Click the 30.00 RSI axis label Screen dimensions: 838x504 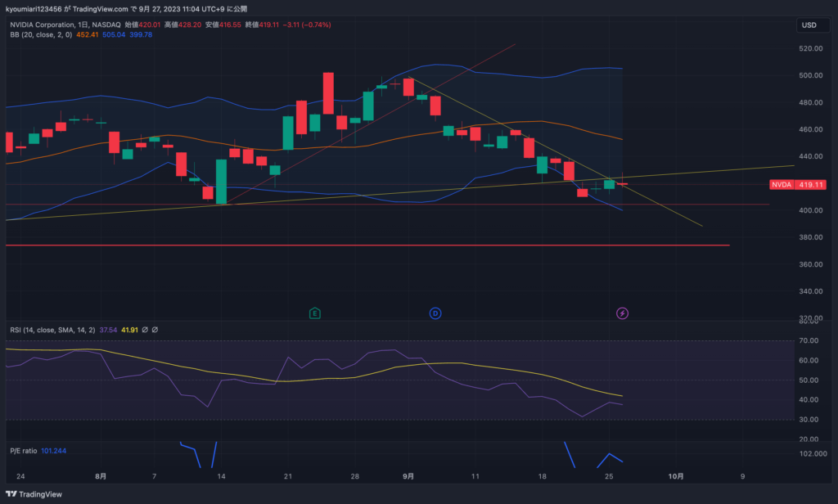tap(809, 420)
